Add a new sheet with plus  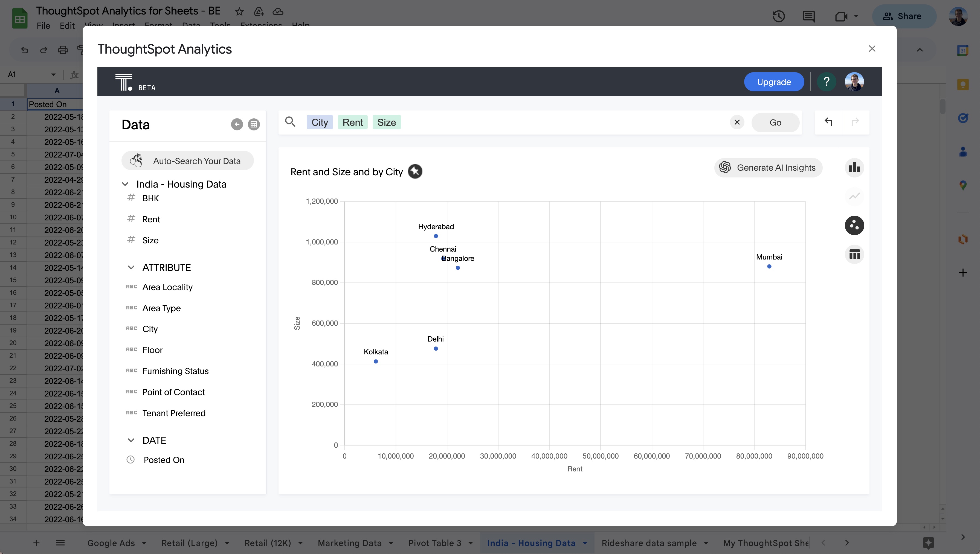point(36,543)
